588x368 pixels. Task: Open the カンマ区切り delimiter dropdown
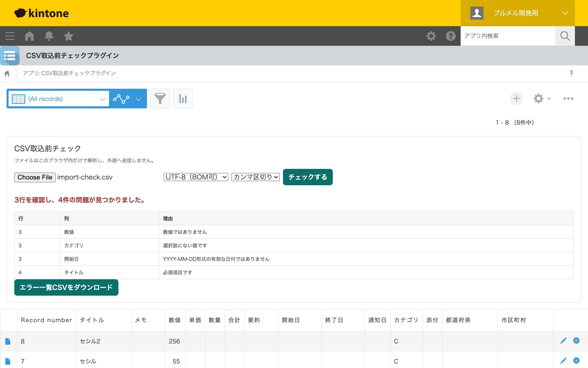[x=256, y=177]
